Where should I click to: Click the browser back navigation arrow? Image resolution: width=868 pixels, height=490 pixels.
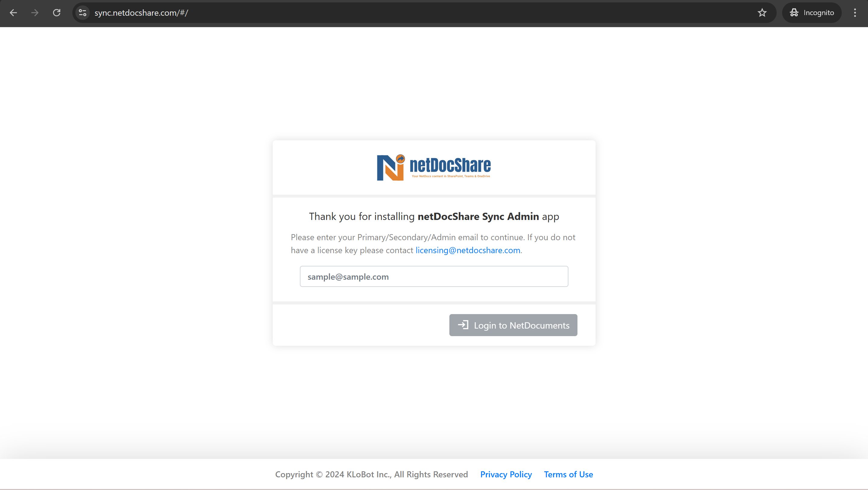14,13
